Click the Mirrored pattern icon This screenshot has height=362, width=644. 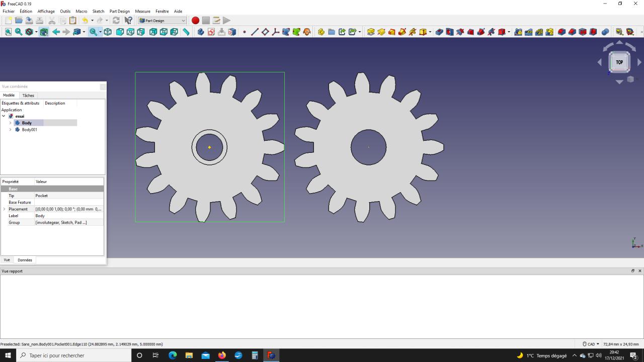click(x=518, y=32)
